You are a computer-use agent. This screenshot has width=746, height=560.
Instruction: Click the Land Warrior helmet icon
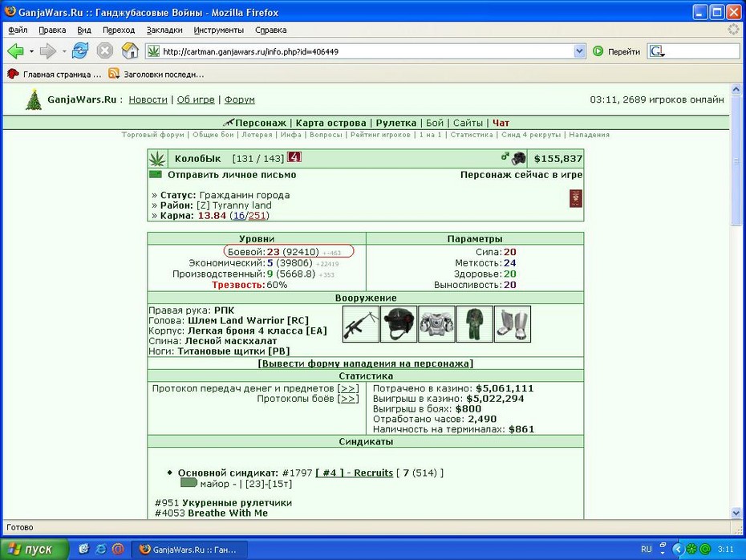coord(399,324)
